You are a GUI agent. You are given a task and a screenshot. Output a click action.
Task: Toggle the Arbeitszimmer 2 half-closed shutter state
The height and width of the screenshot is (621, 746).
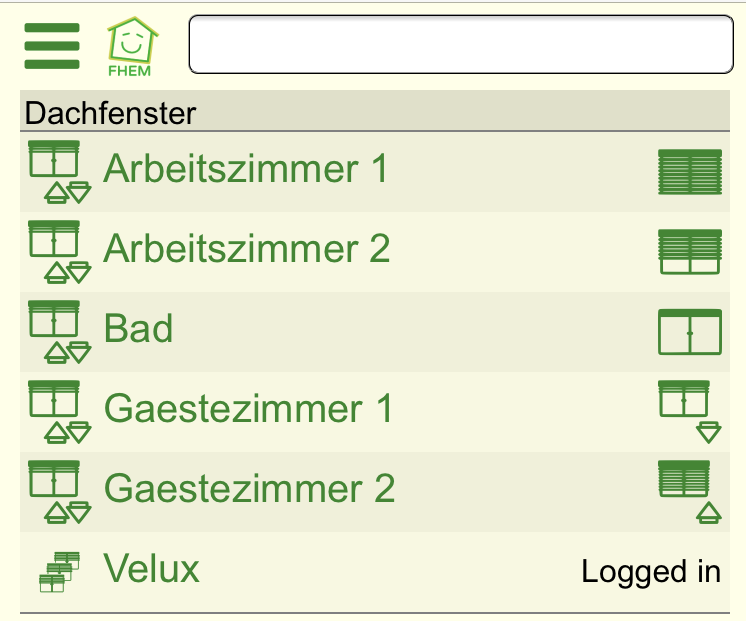(690, 252)
